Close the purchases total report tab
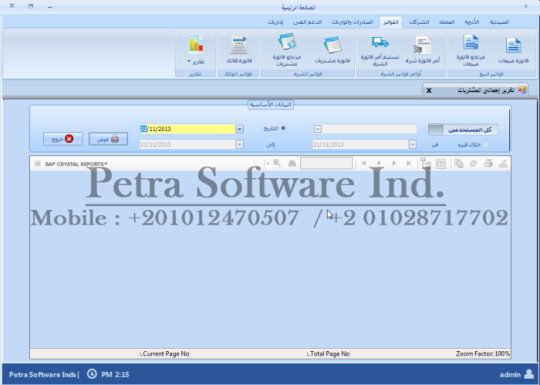The height and width of the screenshot is (385, 540). (429, 91)
